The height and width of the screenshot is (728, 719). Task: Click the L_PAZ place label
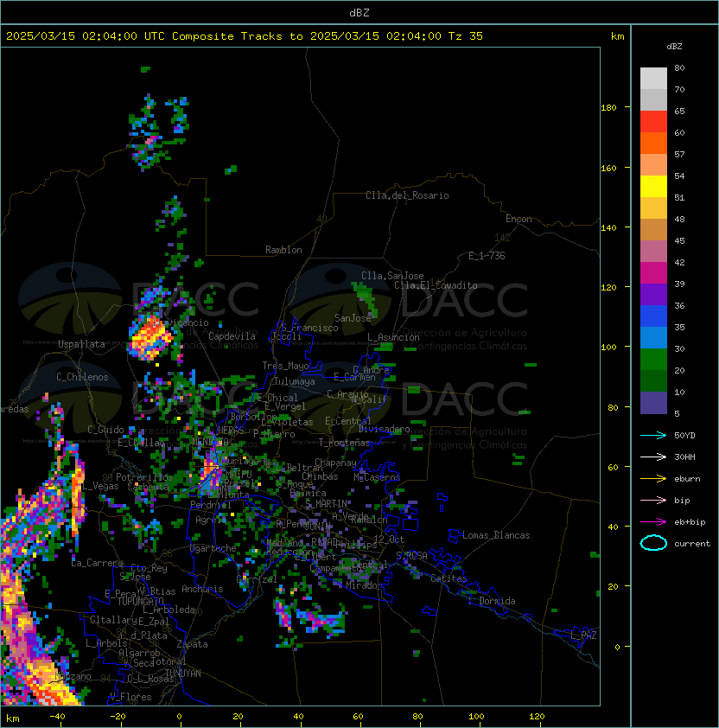pyautogui.click(x=583, y=635)
